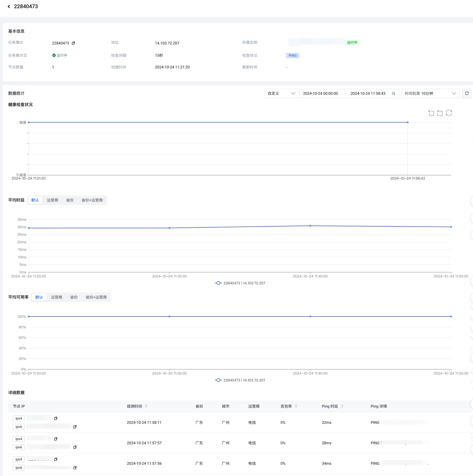Sort table by 拨测时间 column

pos(146,406)
